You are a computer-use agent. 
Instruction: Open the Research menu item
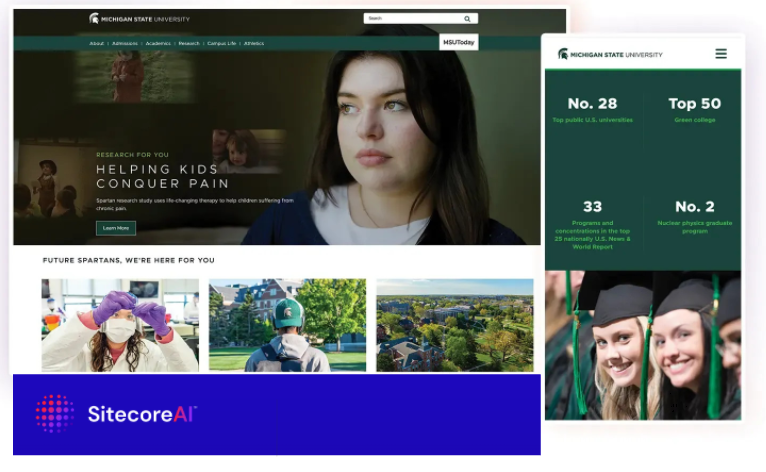(189, 43)
